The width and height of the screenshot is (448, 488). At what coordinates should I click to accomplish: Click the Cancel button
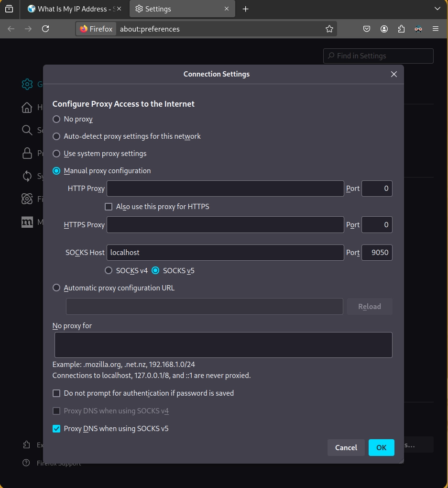(x=346, y=447)
